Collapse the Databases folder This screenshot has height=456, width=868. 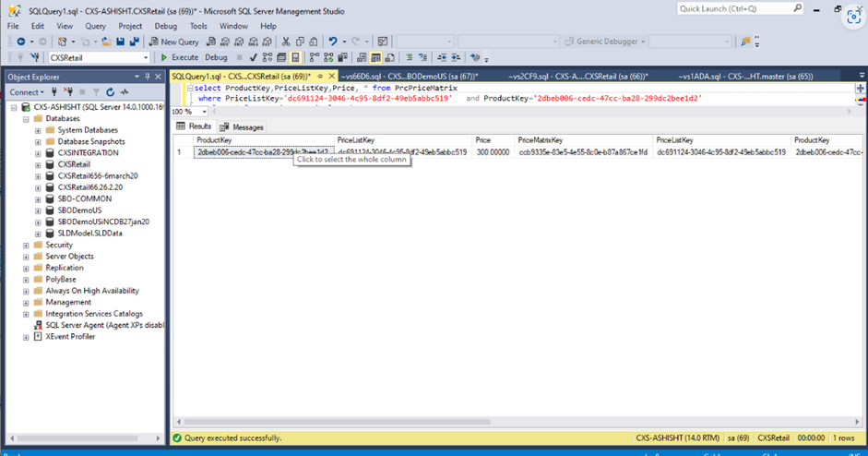coord(26,119)
